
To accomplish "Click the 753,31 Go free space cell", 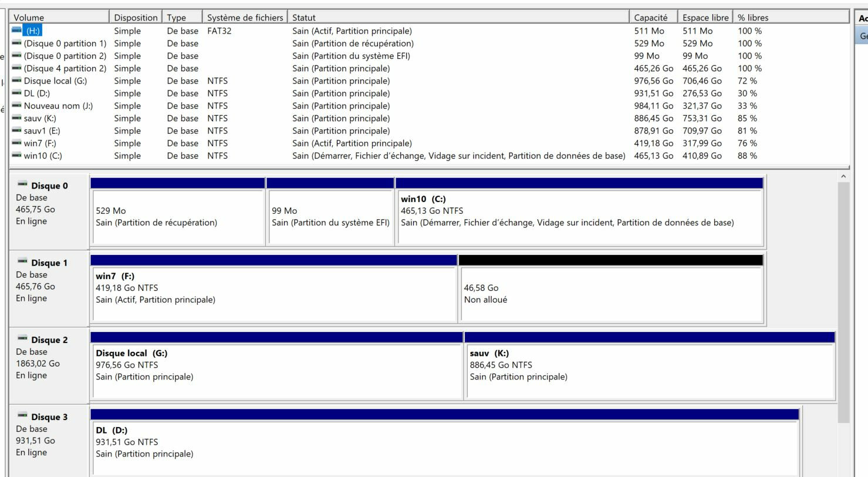I will pyautogui.click(x=702, y=118).
